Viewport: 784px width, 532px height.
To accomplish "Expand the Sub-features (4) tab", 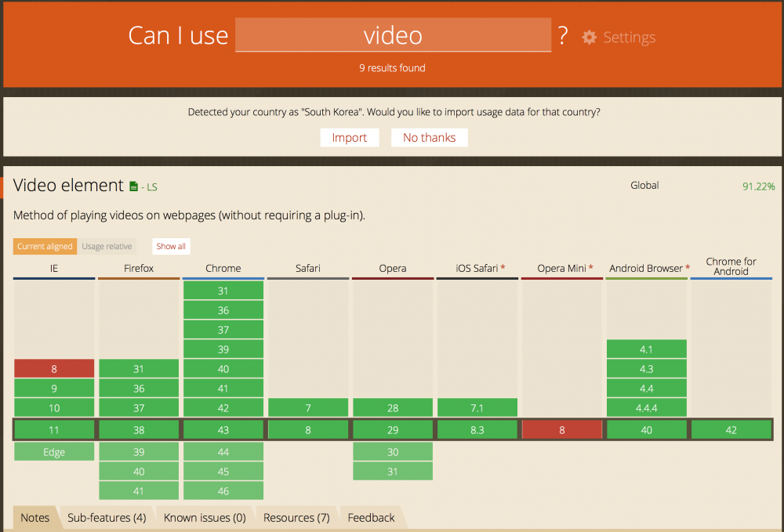I will (x=107, y=517).
